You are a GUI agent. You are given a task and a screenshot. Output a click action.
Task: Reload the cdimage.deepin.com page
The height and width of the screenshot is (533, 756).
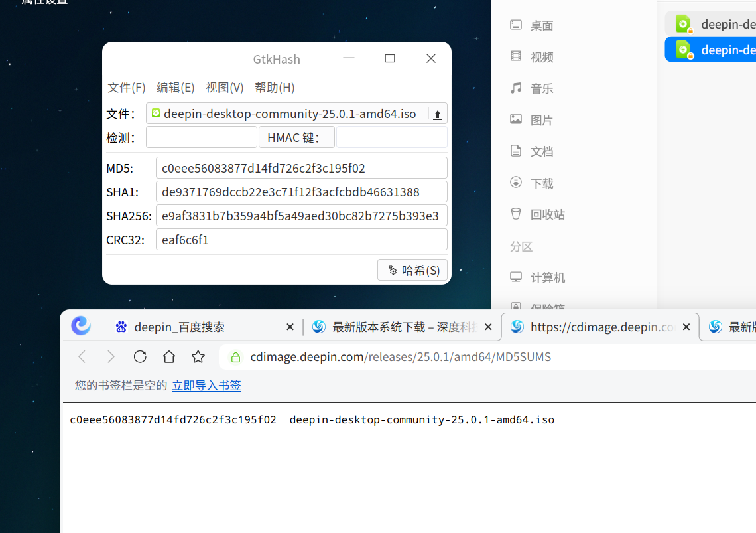tap(140, 357)
